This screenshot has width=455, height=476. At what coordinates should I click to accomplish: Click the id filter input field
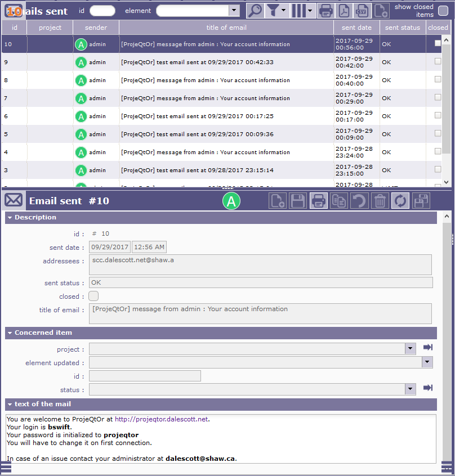click(102, 11)
